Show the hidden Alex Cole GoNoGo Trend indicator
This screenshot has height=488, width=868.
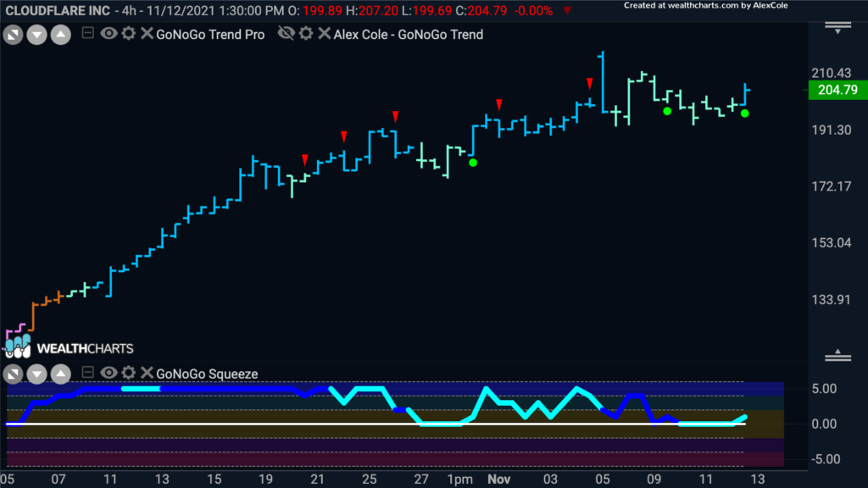(287, 33)
